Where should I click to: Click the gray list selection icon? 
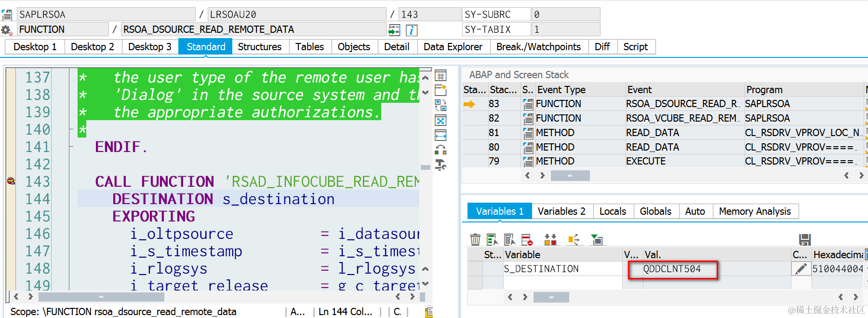pyautogui.click(x=509, y=239)
